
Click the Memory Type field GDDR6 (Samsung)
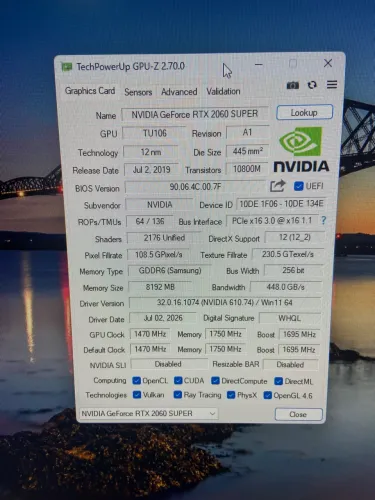coord(170,271)
